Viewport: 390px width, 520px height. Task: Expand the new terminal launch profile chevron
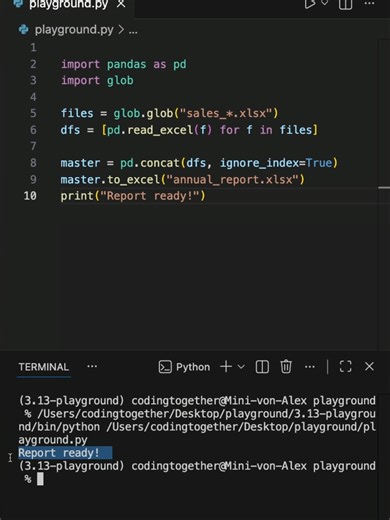pos(241,367)
